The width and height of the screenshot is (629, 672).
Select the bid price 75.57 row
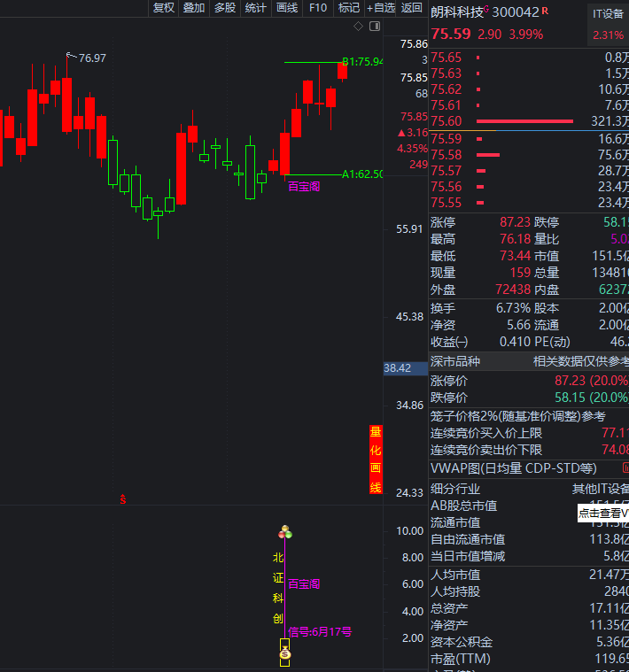pos(529,171)
